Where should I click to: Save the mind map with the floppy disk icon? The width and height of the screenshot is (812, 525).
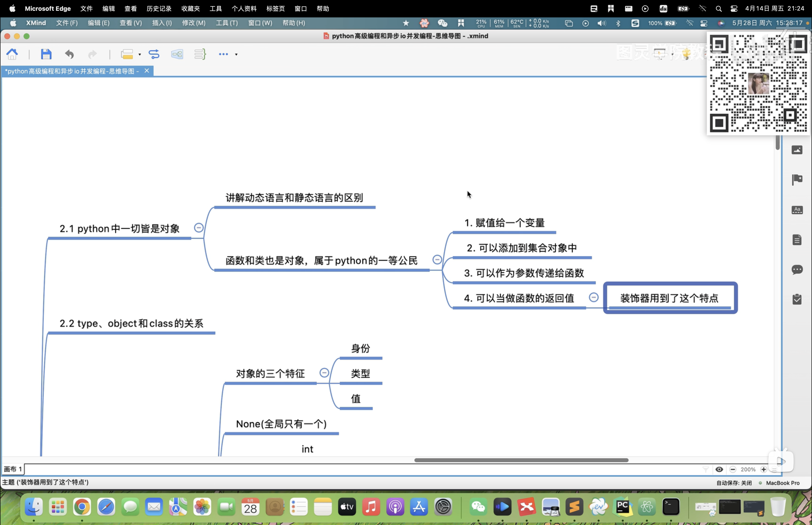click(x=46, y=54)
